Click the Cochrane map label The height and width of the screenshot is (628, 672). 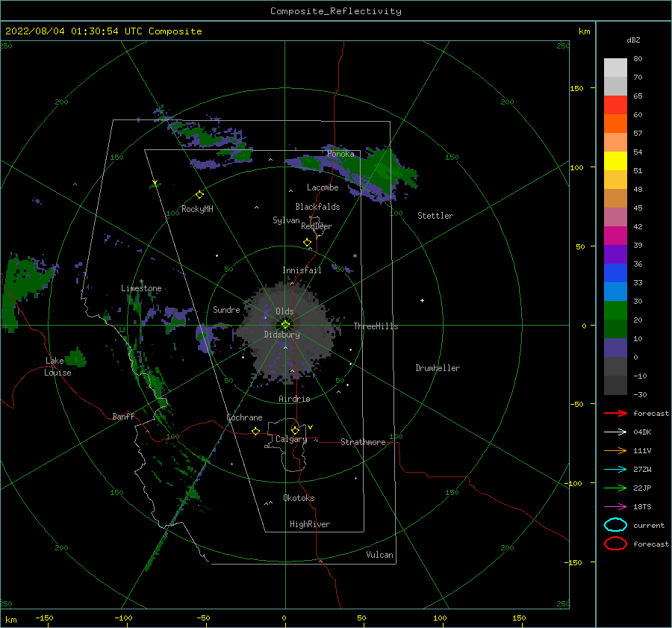[x=244, y=417]
